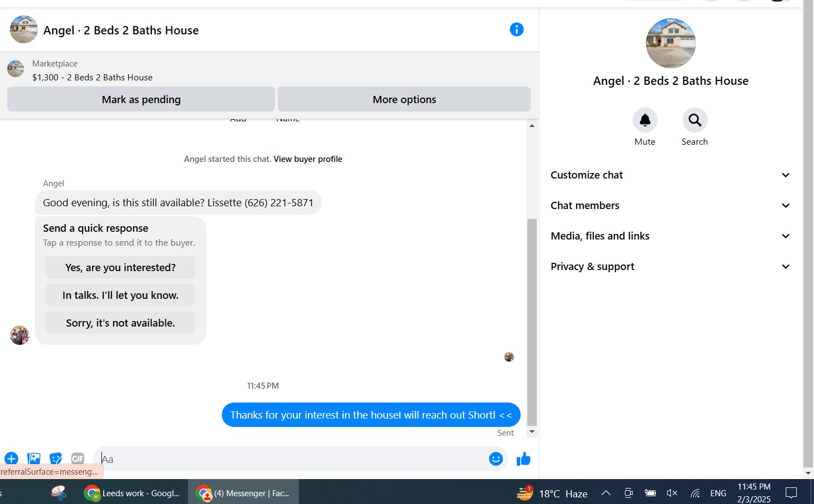Search in conversation using the magnifier icon
The height and width of the screenshot is (504, 814).
(x=695, y=120)
